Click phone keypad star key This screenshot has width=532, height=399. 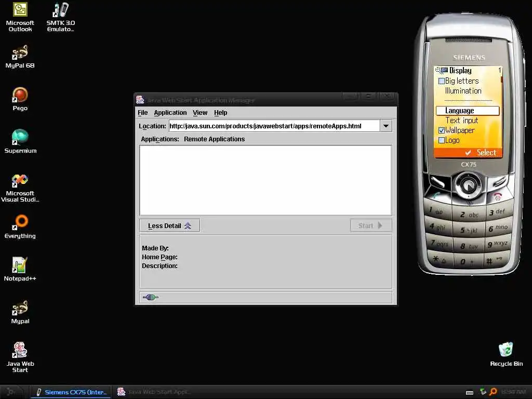pos(439,260)
